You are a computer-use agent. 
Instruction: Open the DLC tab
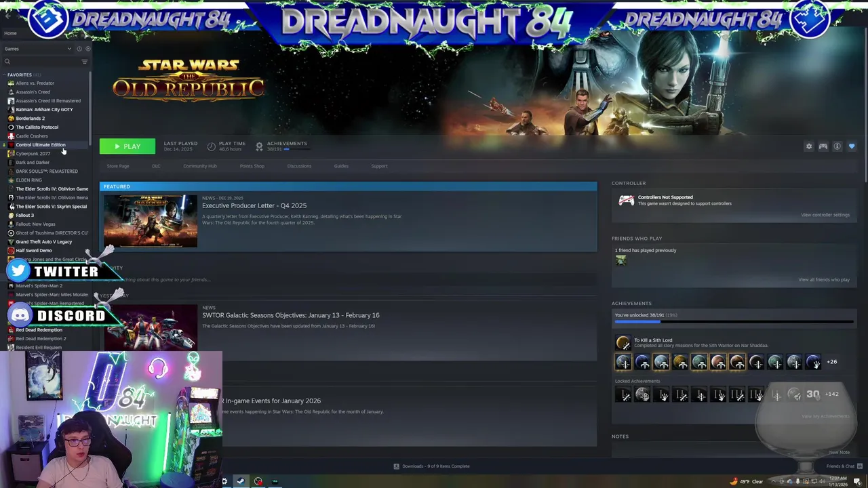coord(156,166)
